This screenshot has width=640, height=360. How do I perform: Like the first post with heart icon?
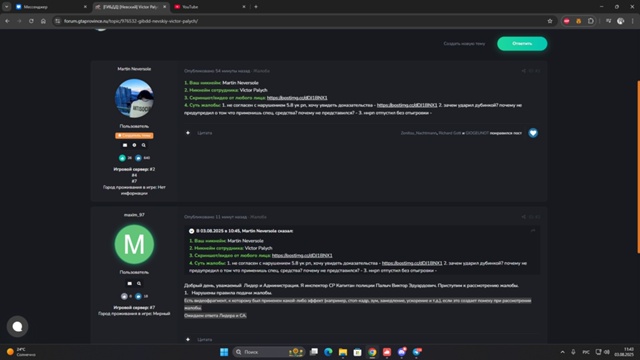pyautogui.click(x=533, y=133)
